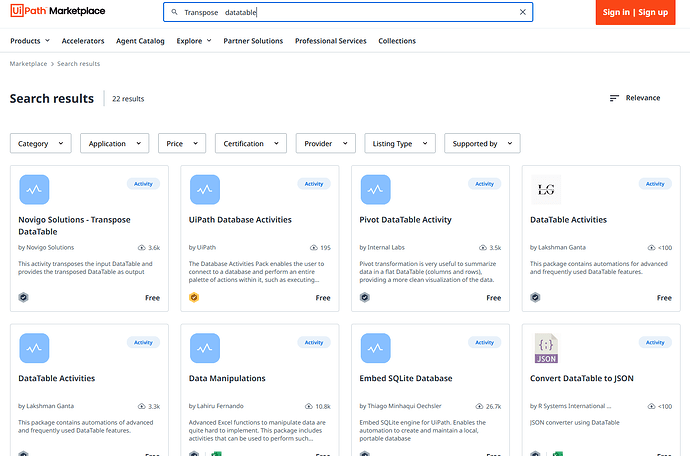Click Activity tag on Pivot DataTable card
Image resolution: width=690 pixels, height=456 pixels.
(484, 184)
